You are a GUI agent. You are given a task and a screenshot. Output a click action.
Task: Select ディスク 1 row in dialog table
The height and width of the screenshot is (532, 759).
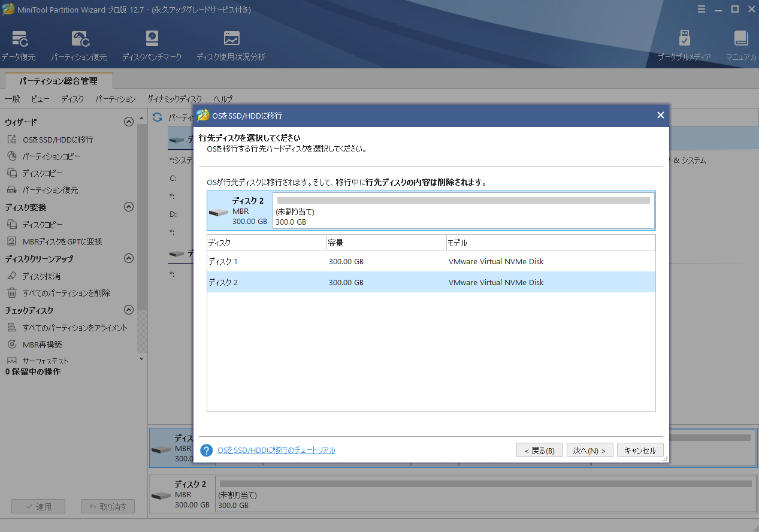(x=431, y=261)
